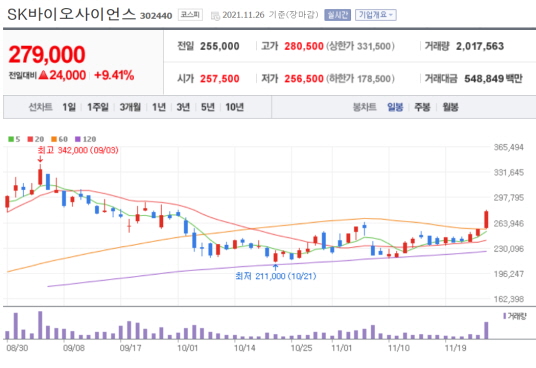Click the 실시간 button

coord(337,15)
